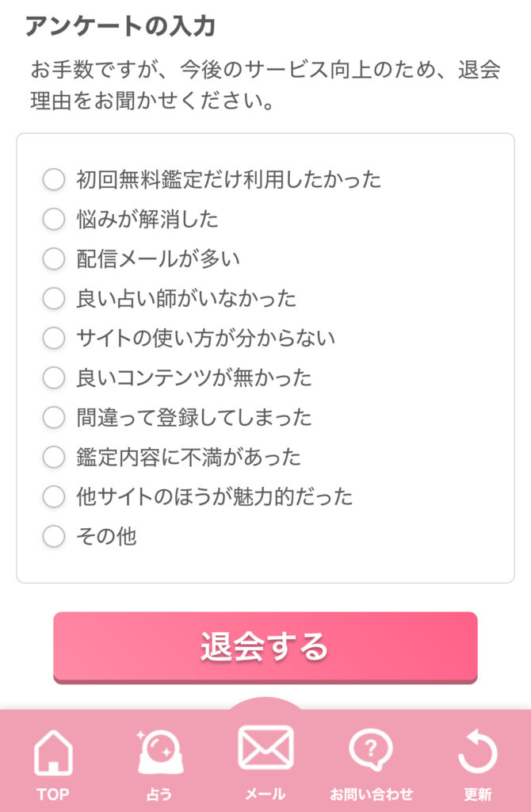Tap the 更新 refresh arrow icon
Viewport: 531px width, 812px height.
pyautogui.click(x=477, y=752)
